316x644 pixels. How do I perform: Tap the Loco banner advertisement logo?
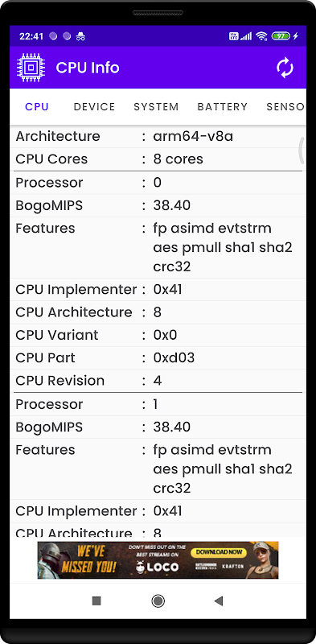point(158,567)
